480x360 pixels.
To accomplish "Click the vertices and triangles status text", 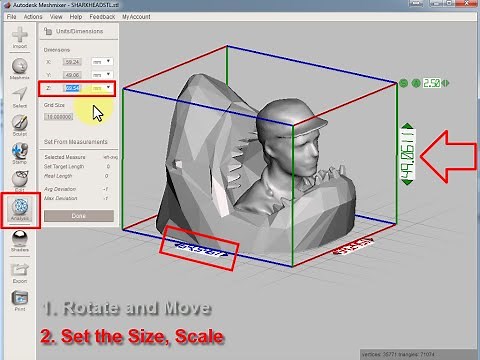I will (x=398, y=355).
